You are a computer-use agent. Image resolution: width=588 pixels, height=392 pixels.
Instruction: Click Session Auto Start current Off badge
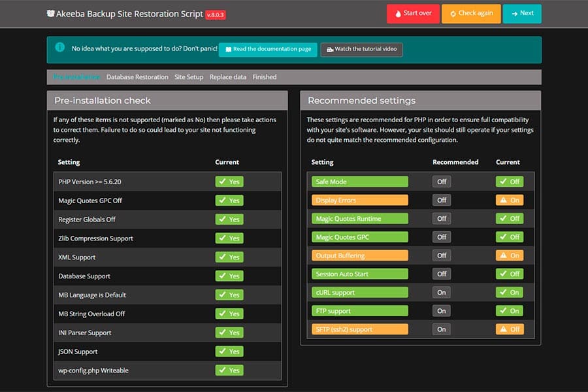click(509, 274)
